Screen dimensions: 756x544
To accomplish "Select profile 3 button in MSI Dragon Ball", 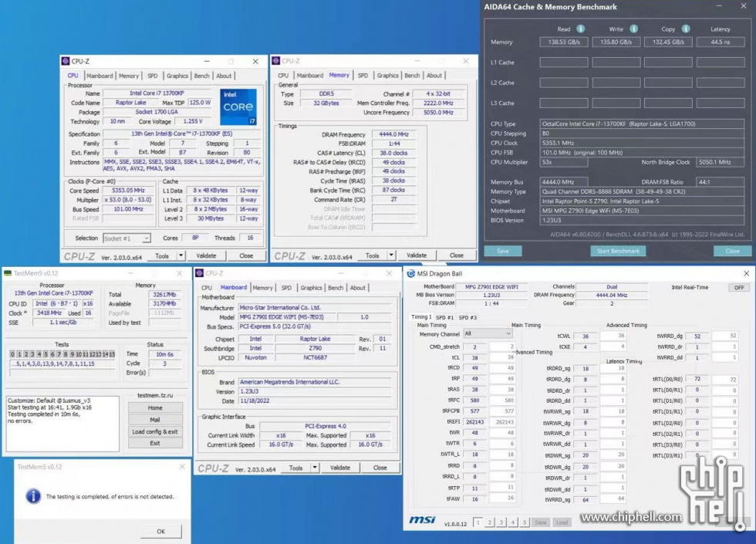I will pyautogui.click(x=501, y=522).
